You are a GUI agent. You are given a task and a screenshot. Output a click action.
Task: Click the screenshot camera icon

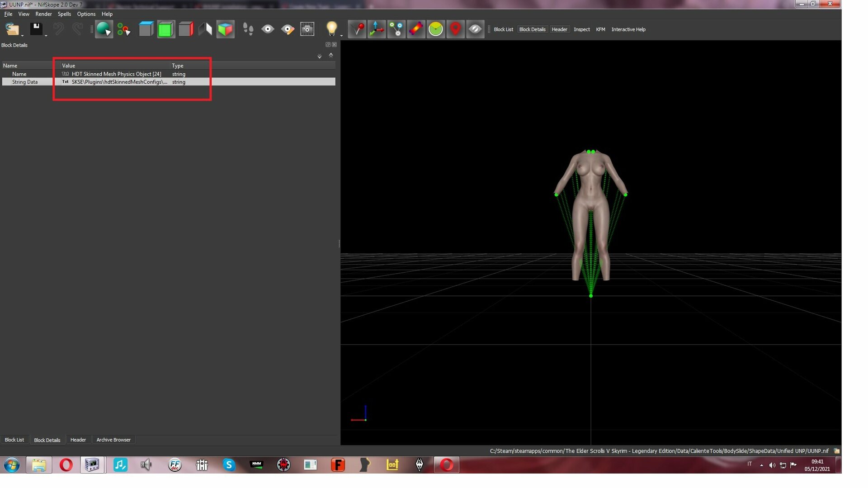(x=307, y=29)
